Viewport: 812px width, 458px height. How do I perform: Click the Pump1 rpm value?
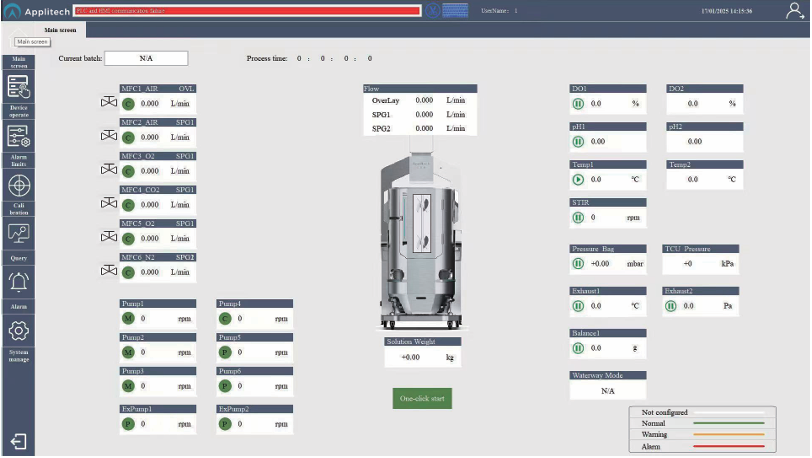tap(143, 319)
